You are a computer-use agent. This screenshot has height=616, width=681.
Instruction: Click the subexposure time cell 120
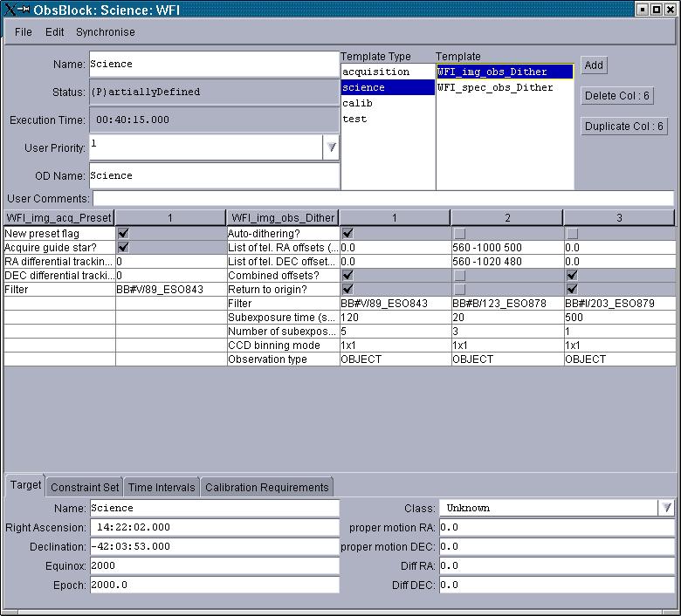coord(396,318)
